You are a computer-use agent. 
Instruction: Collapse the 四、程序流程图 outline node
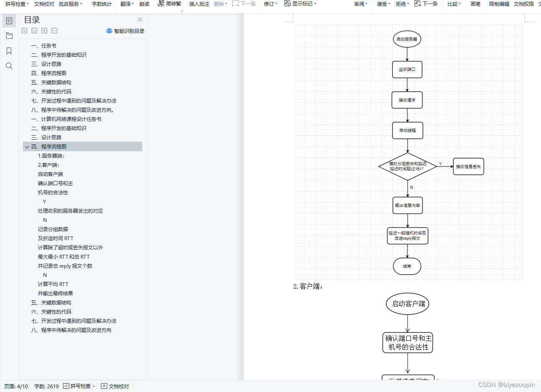(x=27, y=147)
